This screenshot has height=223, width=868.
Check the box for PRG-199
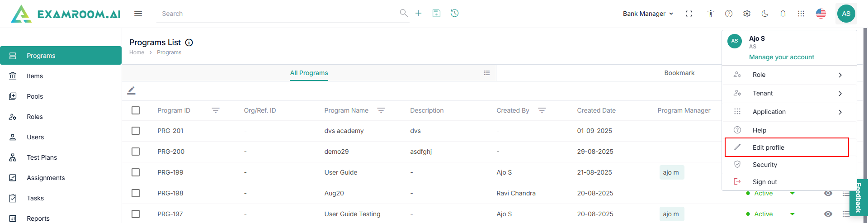click(136, 172)
